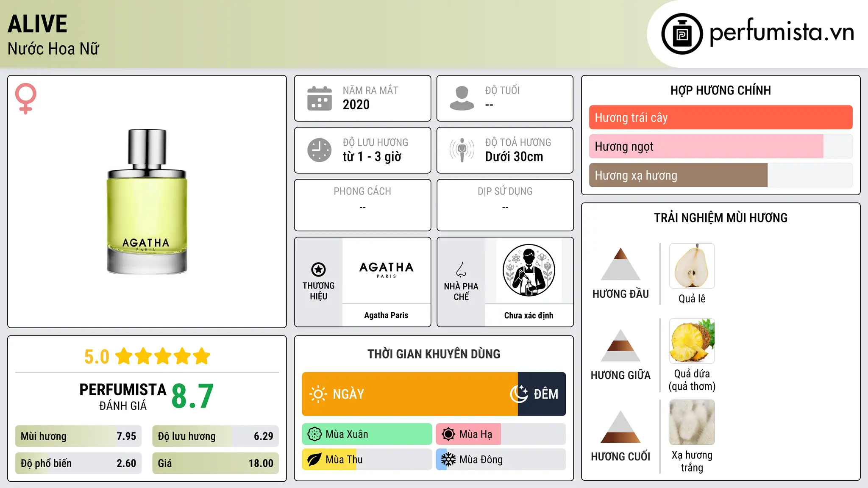Click the green 8.7 Perfumista score

point(192,396)
